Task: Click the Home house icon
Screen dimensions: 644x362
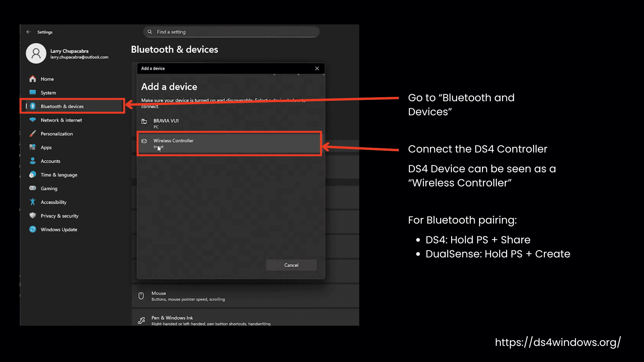Action: (33, 79)
